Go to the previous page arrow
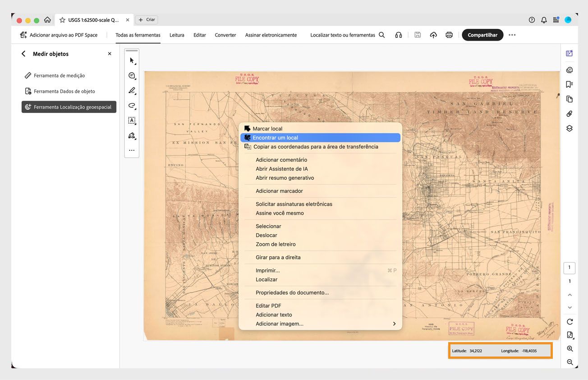The height and width of the screenshot is (380, 588). 570,295
